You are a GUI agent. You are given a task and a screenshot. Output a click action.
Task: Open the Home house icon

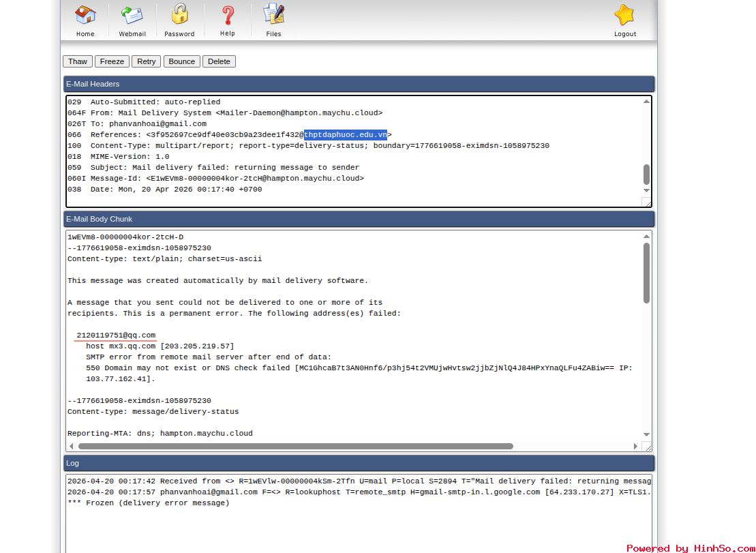pyautogui.click(x=85, y=15)
